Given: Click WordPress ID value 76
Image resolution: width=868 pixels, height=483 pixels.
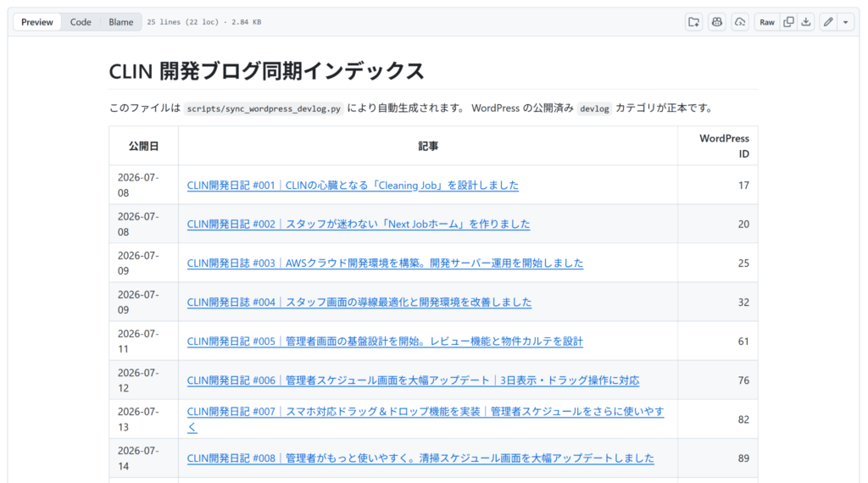Looking at the screenshot, I should 743,380.
